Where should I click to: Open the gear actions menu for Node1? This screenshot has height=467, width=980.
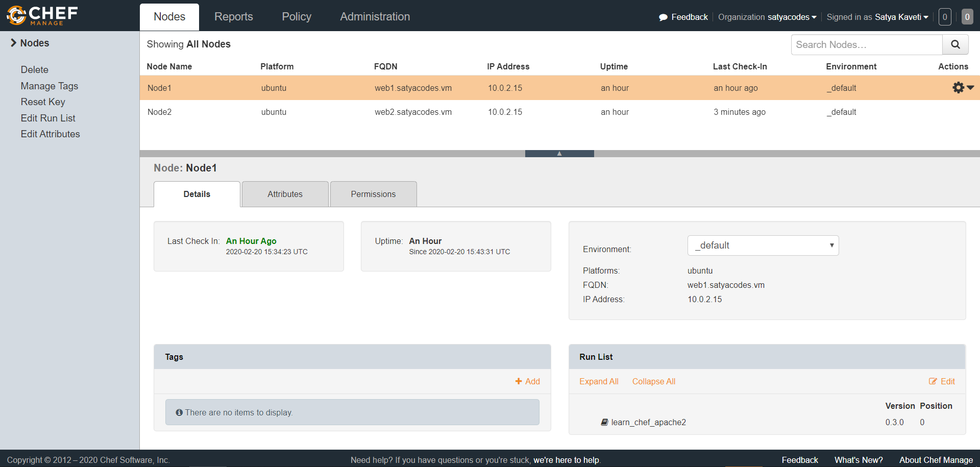coord(962,88)
